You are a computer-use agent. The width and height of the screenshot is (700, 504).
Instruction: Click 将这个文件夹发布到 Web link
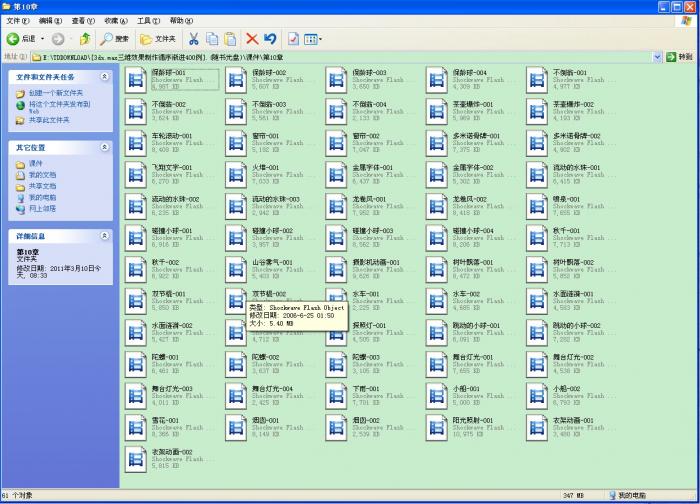coord(59,107)
